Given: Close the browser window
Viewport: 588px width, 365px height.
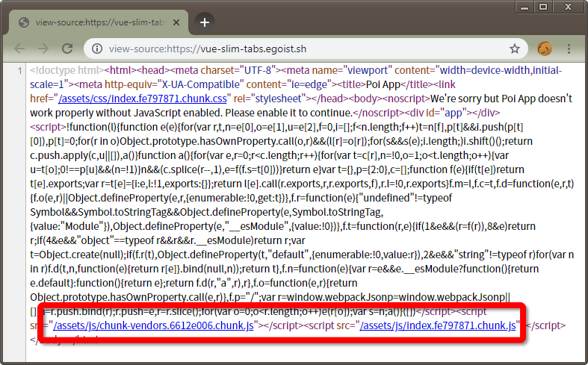Looking at the screenshot, I should (568, 7).
